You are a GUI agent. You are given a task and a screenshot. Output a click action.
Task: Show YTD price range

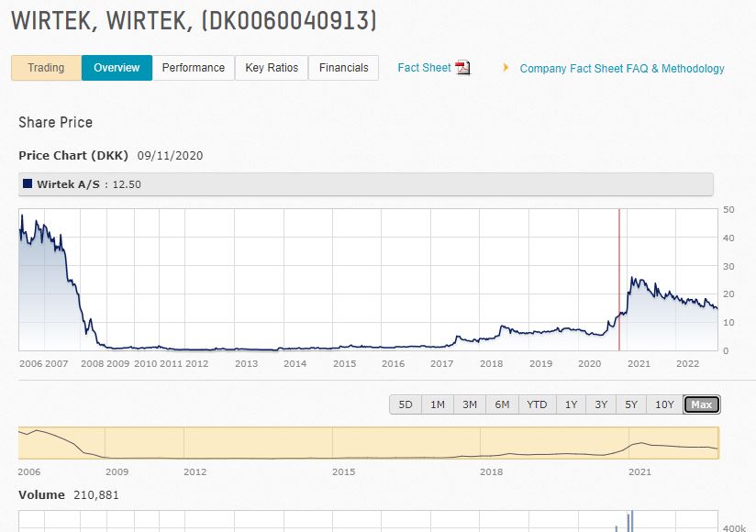[x=537, y=405]
